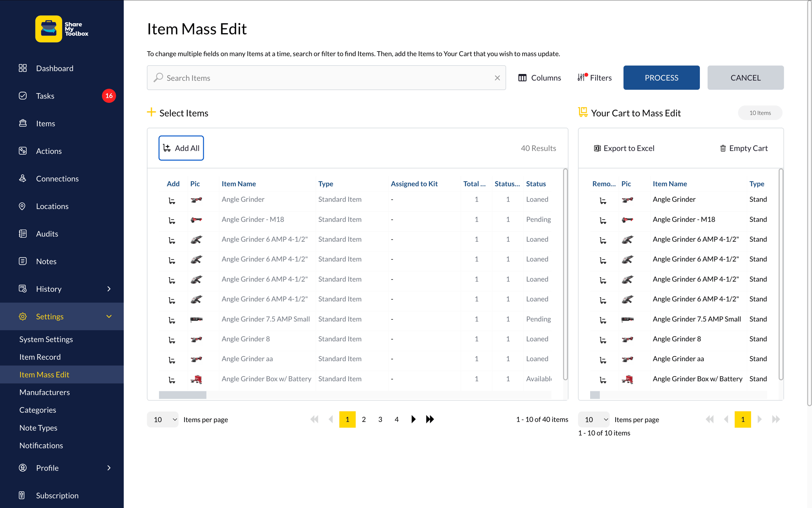Click the PROCESS button
Viewport: 812px width, 508px height.
pyautogui.click(x=661, y=78)
